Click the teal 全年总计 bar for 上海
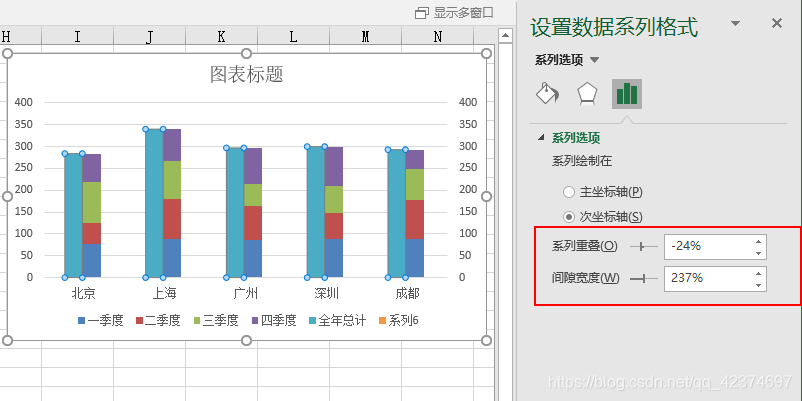This screenshot has height=401, width=802. point(154,203)
